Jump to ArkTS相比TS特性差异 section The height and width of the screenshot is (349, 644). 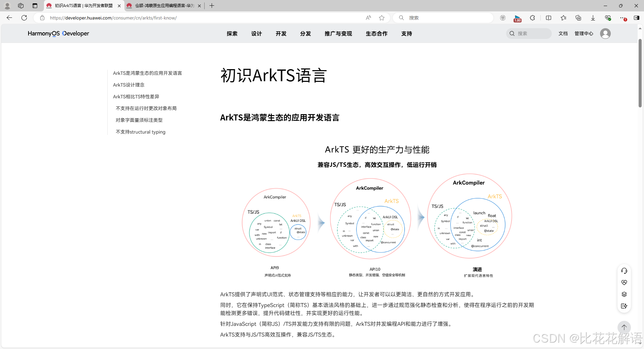point(136,97)
